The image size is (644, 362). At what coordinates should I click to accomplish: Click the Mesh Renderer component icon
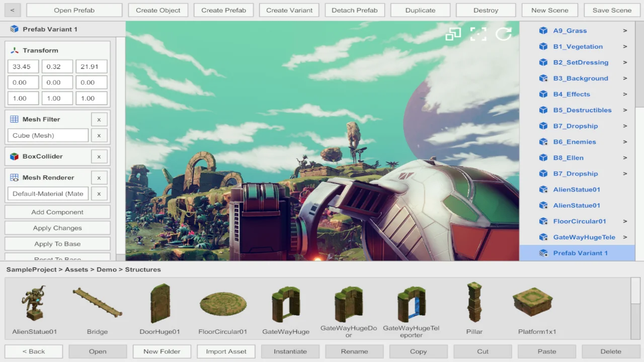[15, 177]
